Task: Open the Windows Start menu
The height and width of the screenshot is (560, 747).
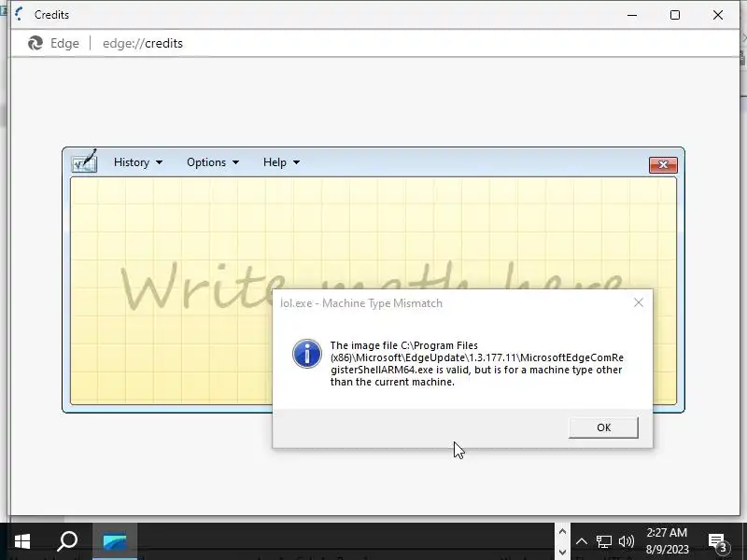Action: coord(21,541)
